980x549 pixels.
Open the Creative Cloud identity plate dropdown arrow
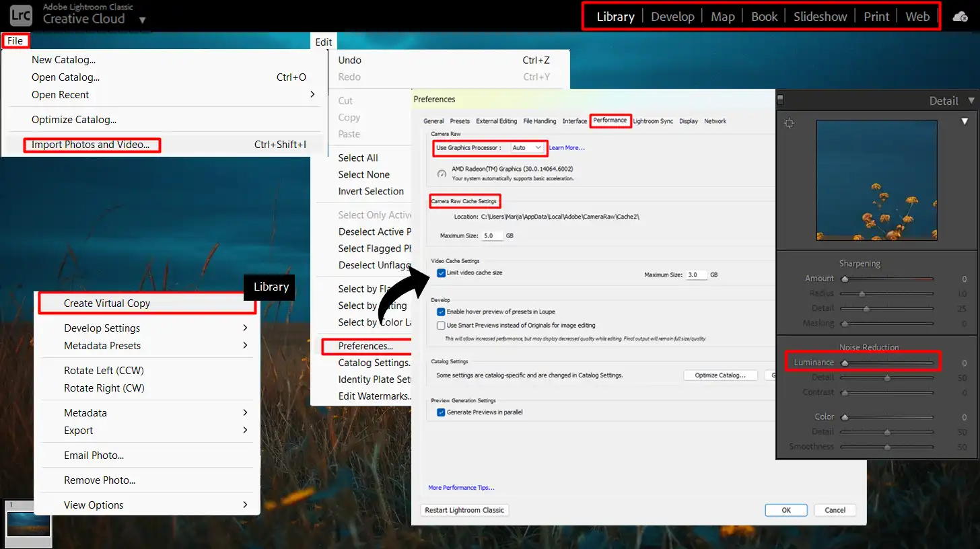click(x=142, y=20)
